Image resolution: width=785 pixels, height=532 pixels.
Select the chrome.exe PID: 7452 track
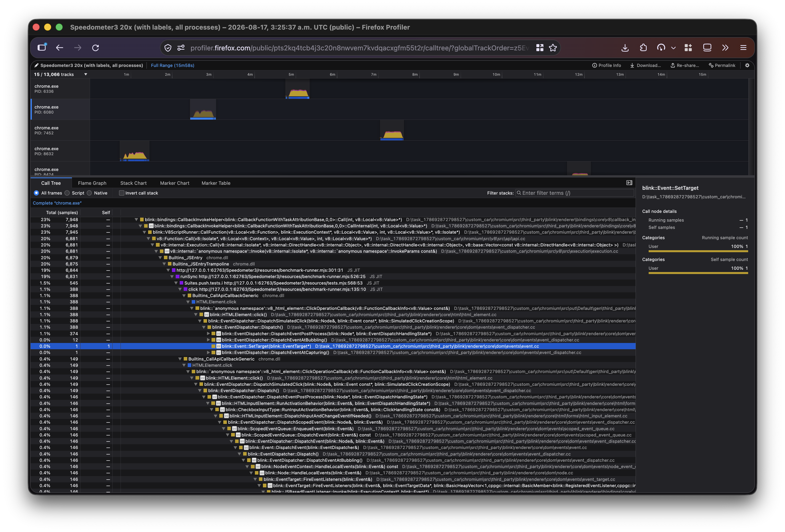click(60, 130)
